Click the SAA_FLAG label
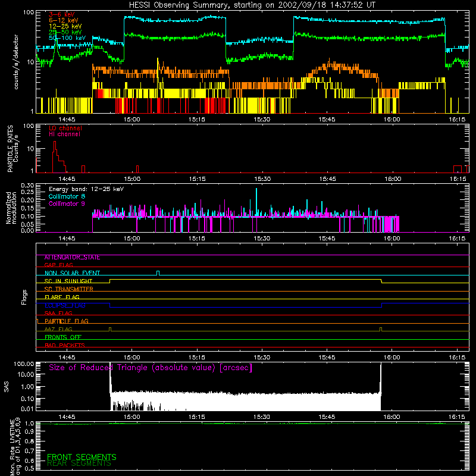The image size is (476, 476). pos(58,313)
